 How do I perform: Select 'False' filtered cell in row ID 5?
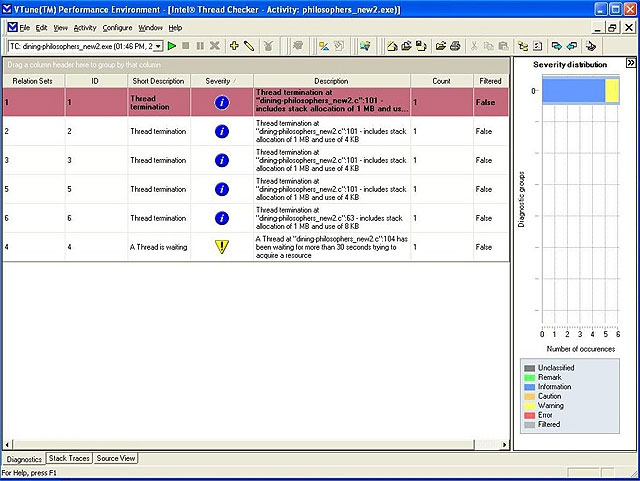[491, 189]
